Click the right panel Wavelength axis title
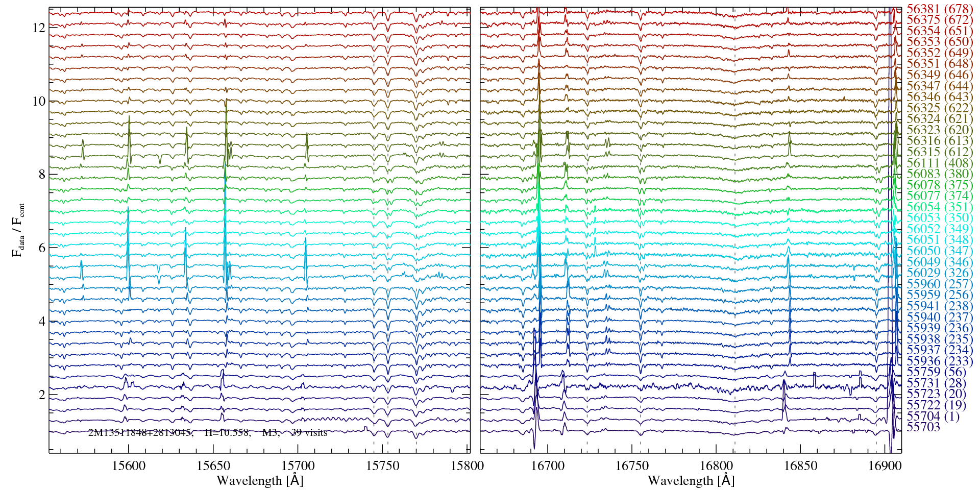 [691, 481]
